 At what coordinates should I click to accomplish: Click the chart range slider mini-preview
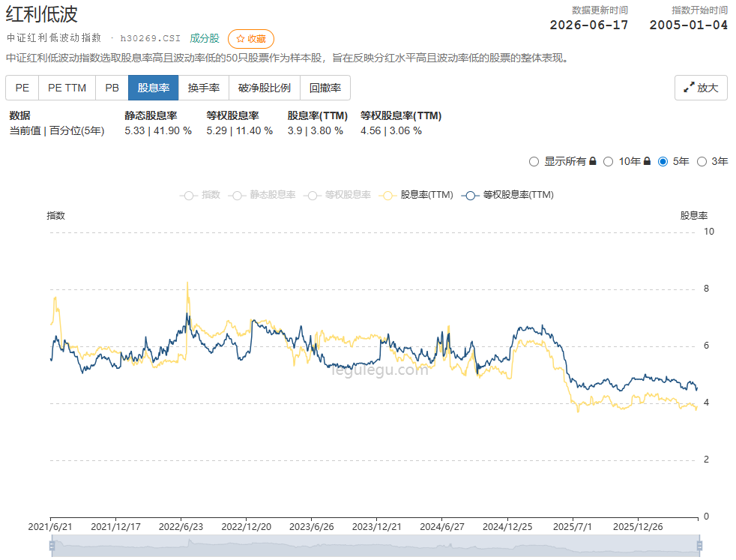pyautogui.click(x=375, y=546)
